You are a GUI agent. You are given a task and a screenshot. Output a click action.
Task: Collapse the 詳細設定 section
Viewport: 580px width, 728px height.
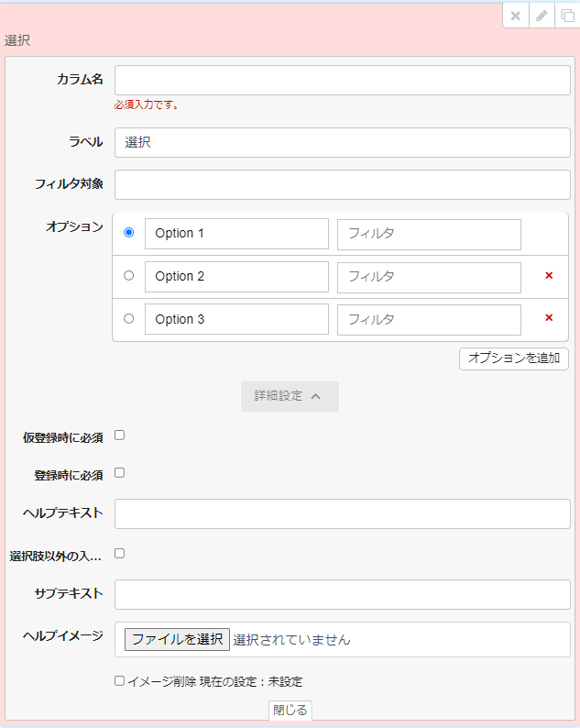[290, 396]
